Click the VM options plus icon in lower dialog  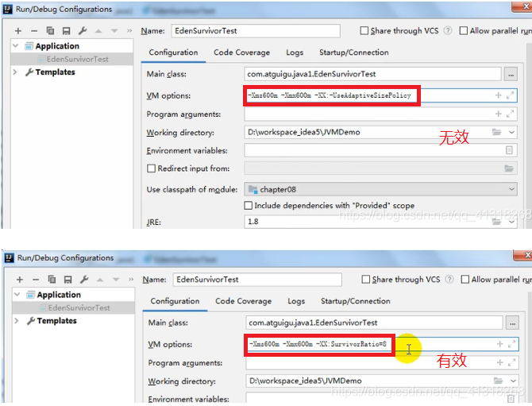[499, 344]
